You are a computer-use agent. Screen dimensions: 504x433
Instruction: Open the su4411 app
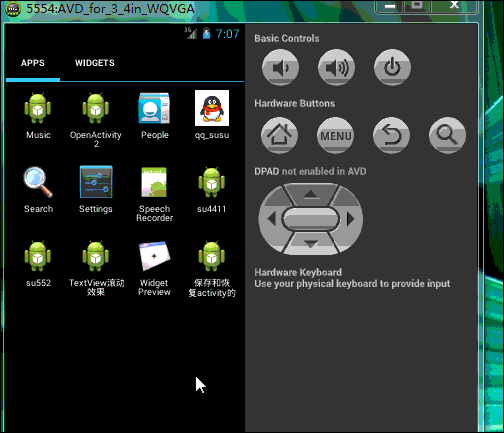(212, 189)
